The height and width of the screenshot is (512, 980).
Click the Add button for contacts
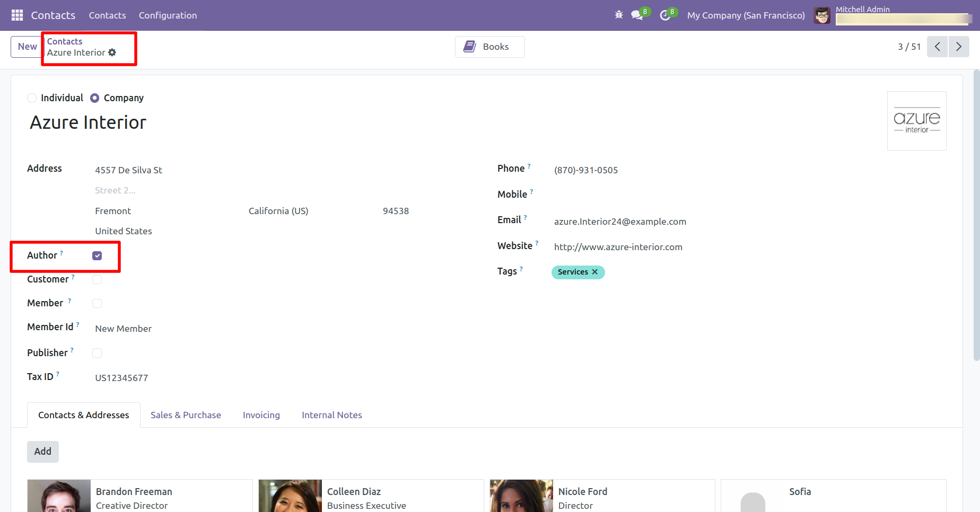pos(43,452)
